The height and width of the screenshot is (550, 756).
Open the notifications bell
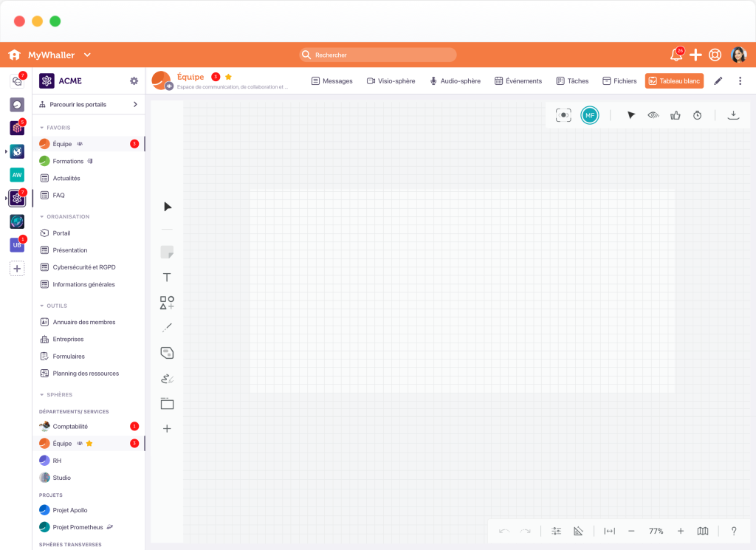point(676,55)
